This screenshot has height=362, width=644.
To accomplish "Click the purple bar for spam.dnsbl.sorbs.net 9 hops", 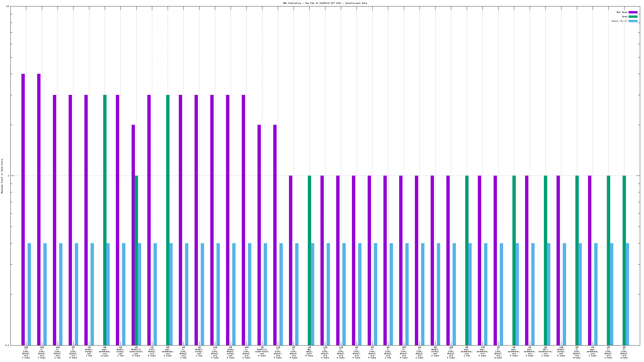I will click(228, 219).
